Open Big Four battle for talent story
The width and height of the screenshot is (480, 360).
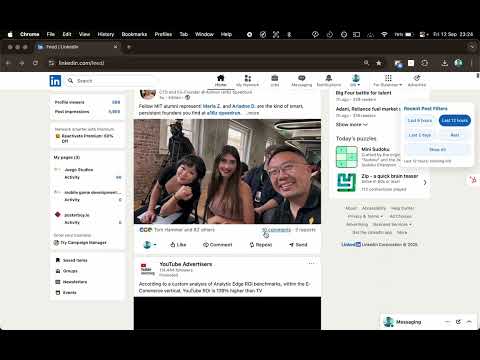pos(363,93)
